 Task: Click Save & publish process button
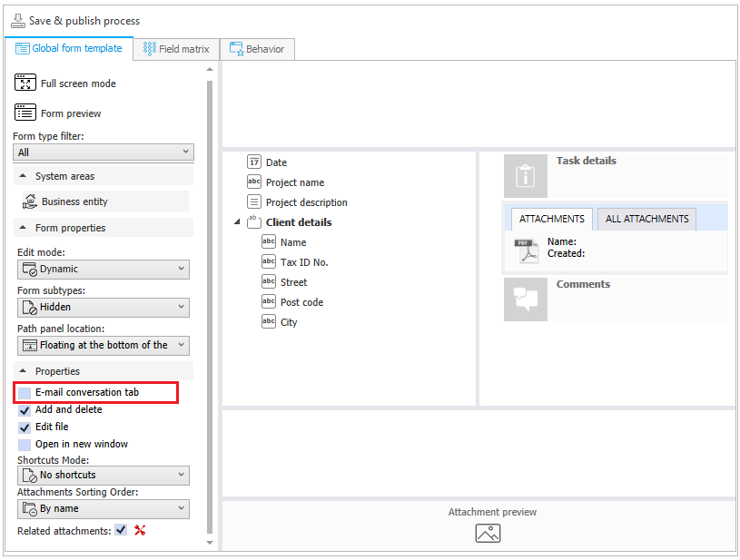(x=75, y=21)
